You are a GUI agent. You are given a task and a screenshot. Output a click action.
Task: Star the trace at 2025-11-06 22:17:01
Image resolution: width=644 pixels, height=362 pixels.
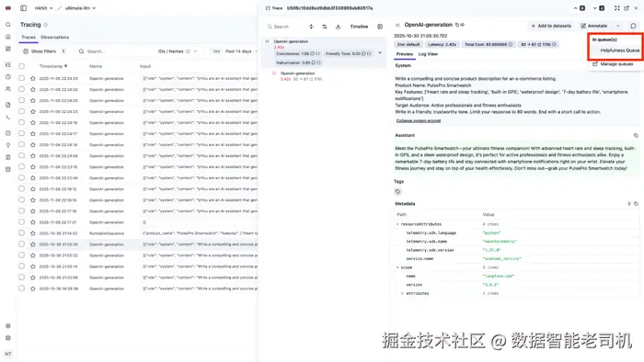point(33,222)
